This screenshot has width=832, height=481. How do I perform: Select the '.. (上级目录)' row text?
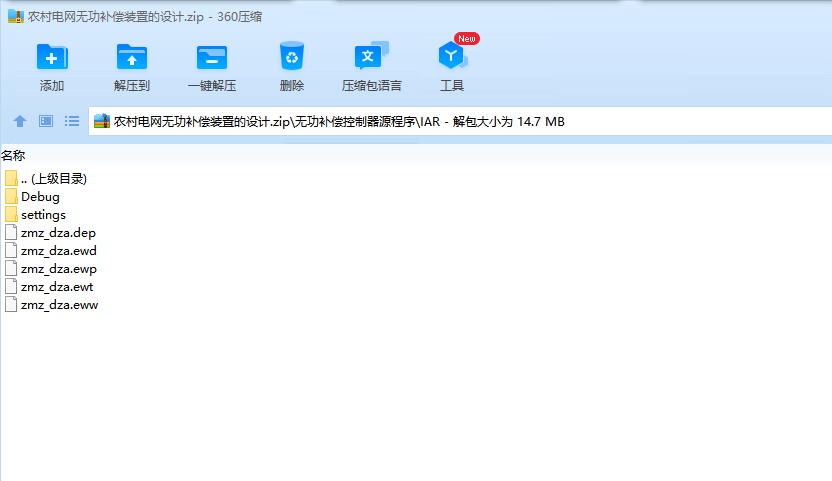coord(54,178)
